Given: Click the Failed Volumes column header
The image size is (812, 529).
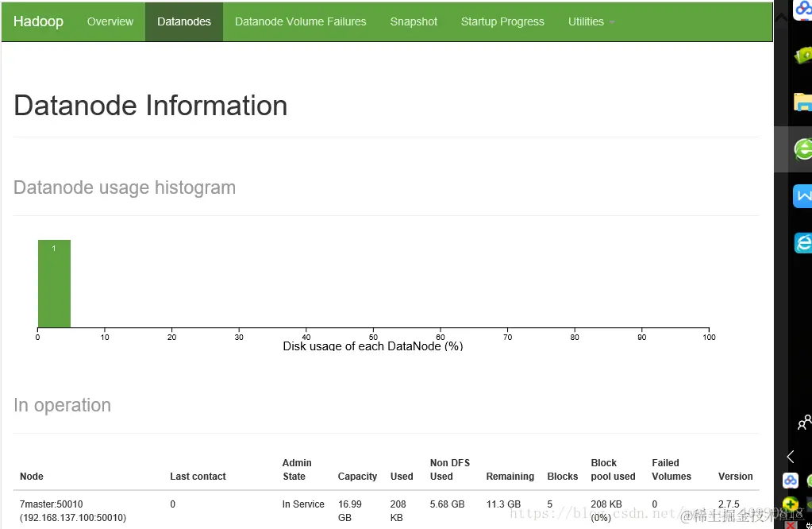Looking at the screenshot, I should click(672, 469).
